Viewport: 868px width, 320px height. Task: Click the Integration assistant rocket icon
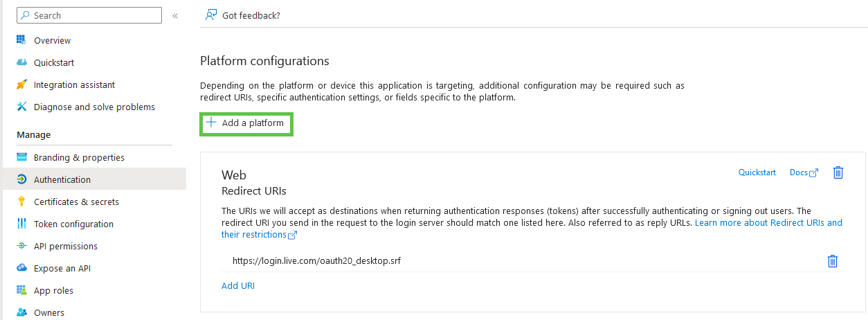point(21,85)
